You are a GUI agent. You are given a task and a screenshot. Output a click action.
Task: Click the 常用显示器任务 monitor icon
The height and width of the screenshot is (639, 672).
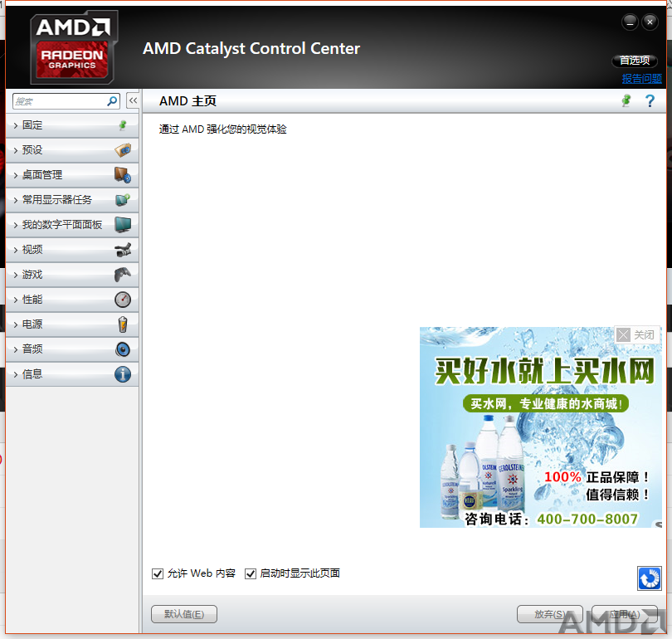(123, 200)
